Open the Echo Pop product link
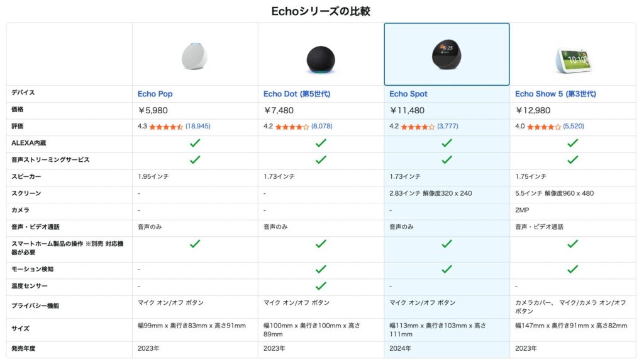Image resolution: width=644 pixels, height=364 pixels. [155, 94]
